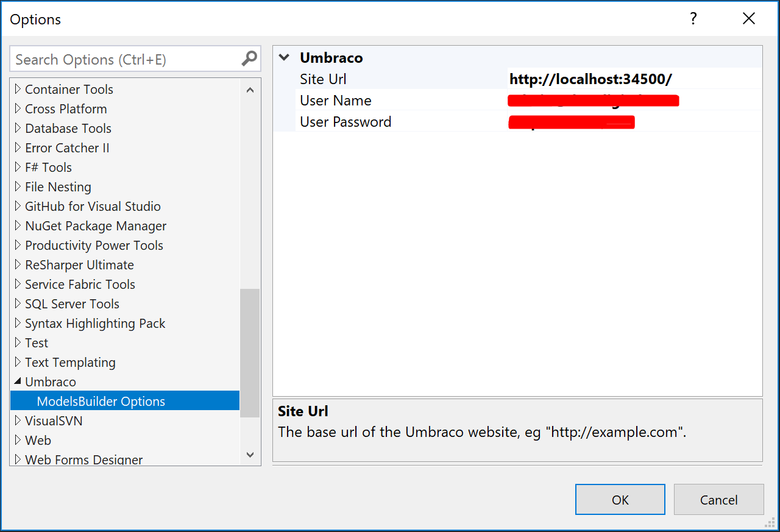Select Service Fabric Tools entry

pos(80,284)
